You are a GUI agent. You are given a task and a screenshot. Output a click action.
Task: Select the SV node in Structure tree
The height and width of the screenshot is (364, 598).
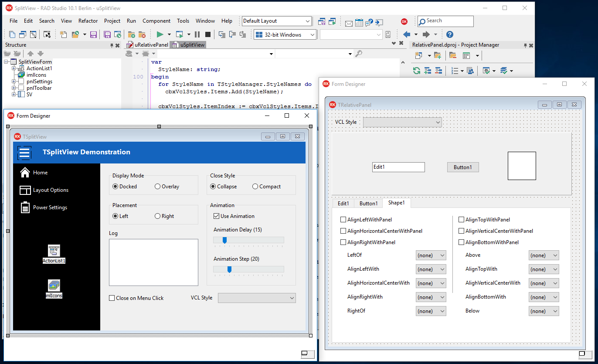point(29,95)
